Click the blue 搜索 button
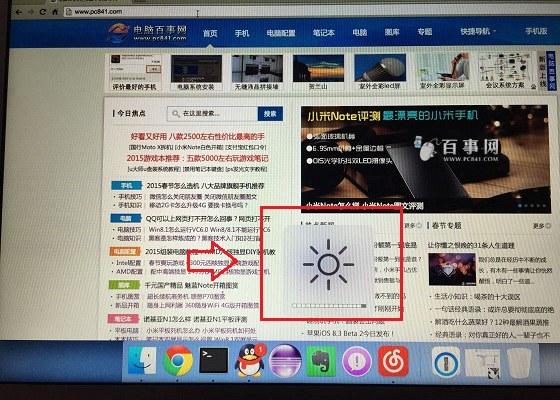 click(270, 114)
